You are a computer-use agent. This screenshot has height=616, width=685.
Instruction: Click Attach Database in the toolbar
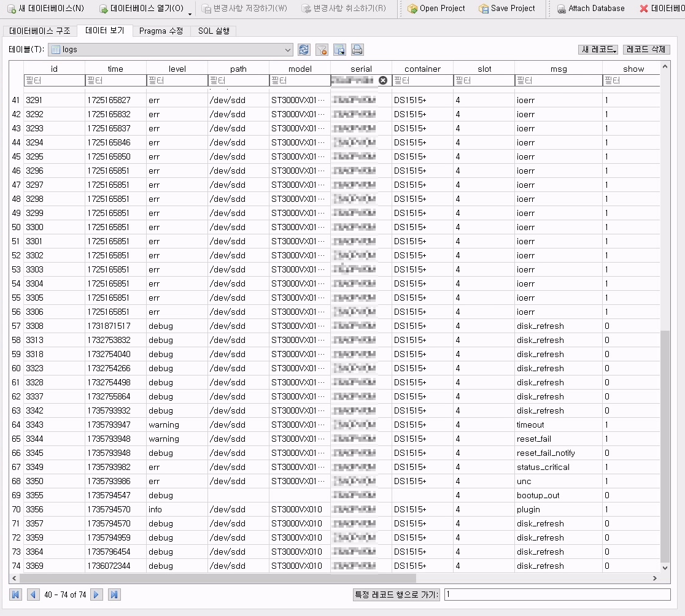tap(590, 9)
